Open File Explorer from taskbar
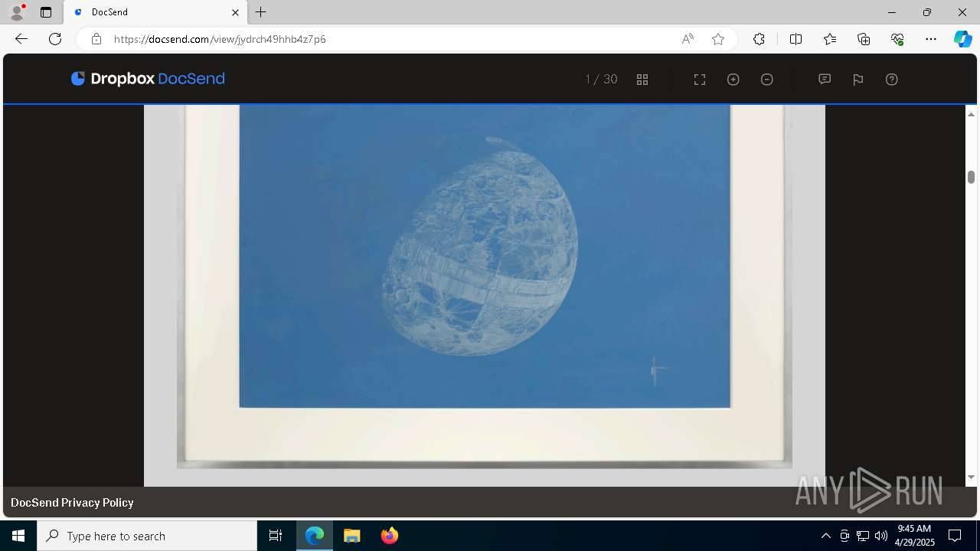 pyautogui.click(x=352, y=536)
